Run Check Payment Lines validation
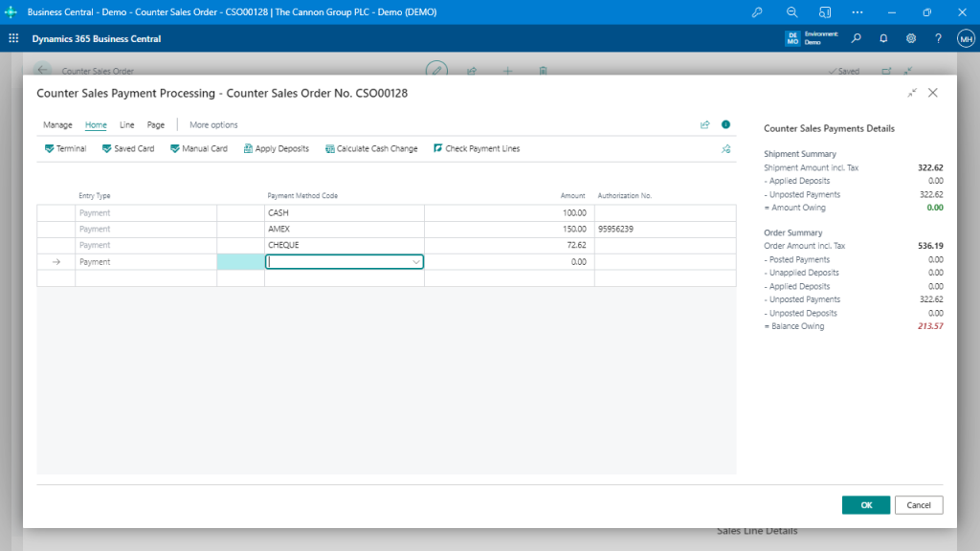This screenshot has height=551, width=980. (477, 148)
